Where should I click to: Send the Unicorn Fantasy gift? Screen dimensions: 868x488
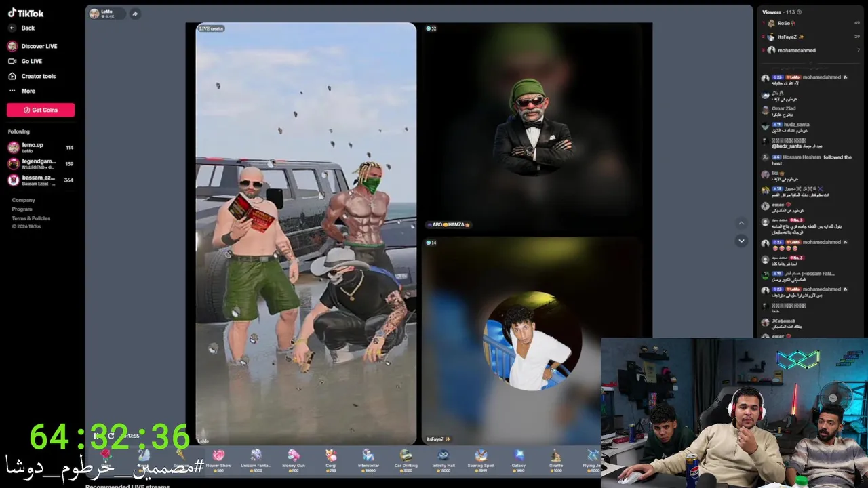click(256, 460)
